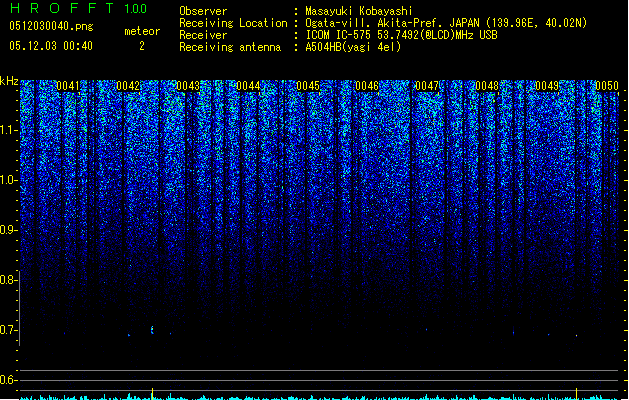629x400 pixels.
Task: Click the 0.9 kHz axis tick label
Action: pos(8,230)
